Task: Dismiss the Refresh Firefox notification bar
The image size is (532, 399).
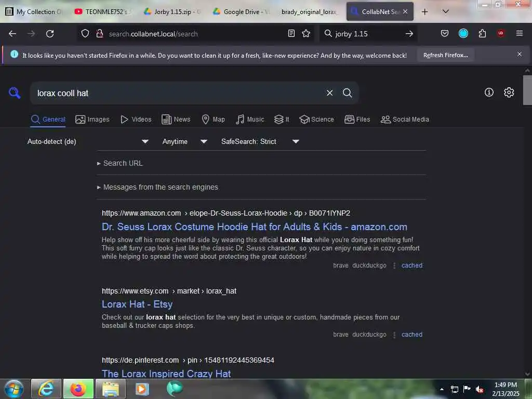Action: pos(519,54)
